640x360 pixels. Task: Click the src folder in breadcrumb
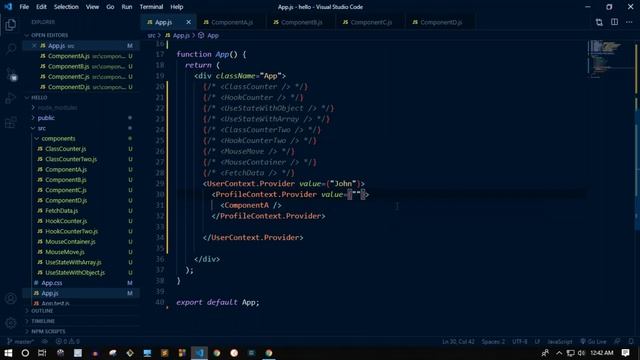pyautogui.click(x=151, y=36)
